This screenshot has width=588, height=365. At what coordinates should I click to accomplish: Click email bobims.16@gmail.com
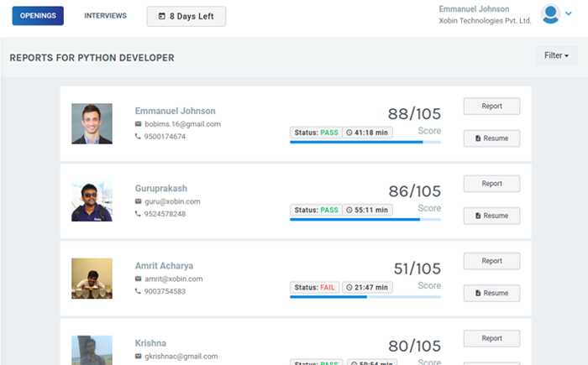[x=182, y=124]
